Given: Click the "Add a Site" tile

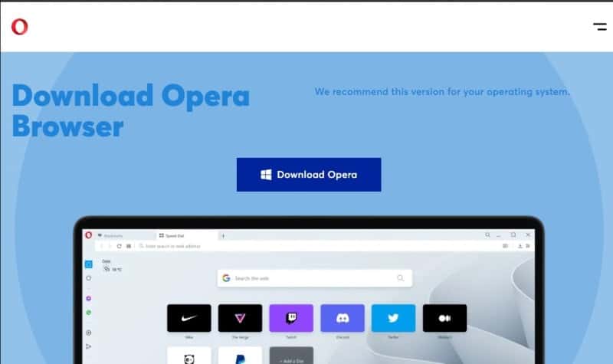Looking at the screenshot, I should pos(291,356).
